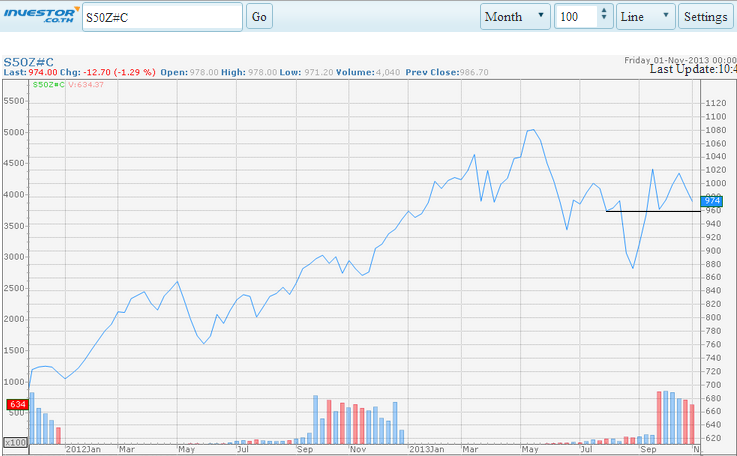Click the High: 978.00 value
Screen dimensions: 737x456
(262, 72)
